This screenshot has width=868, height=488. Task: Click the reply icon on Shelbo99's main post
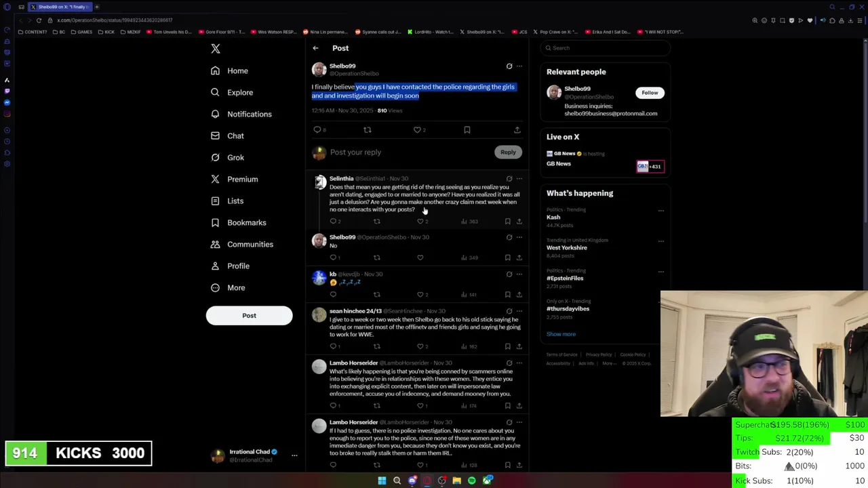pos(317,129)
